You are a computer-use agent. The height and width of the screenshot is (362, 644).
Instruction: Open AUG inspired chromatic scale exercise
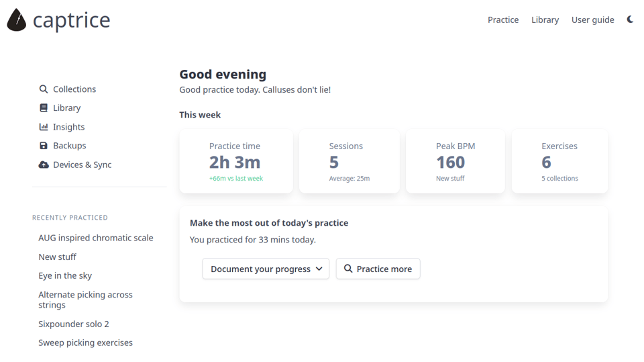click(96, 238)
